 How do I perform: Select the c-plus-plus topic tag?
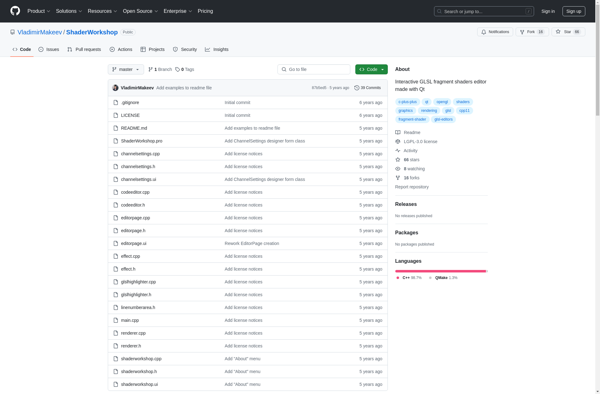click(407, 102)
